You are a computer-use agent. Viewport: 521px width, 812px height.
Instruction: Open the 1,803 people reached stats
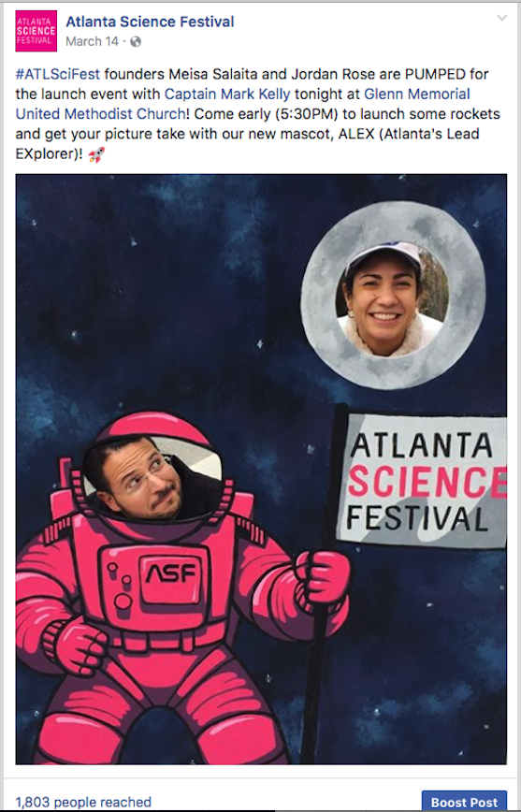point(83,802)
